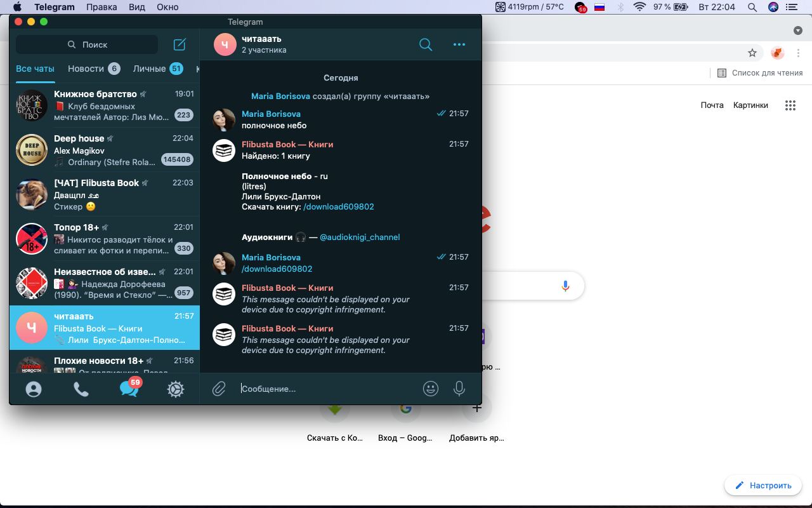
Task: Open Telegram settings gear icon
Action: click(x=176, y=389)
